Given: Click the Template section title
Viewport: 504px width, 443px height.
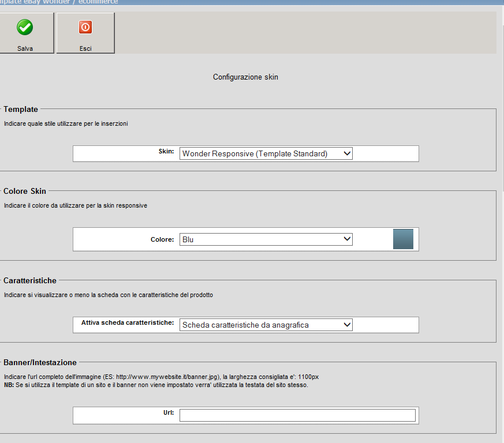Looking at the screenshot, I should [x=21, y=109].
